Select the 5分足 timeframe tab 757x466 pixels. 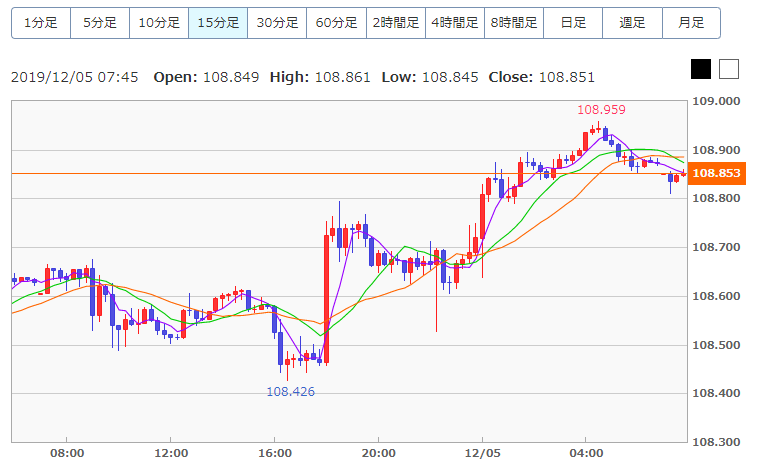click(100, 23)
